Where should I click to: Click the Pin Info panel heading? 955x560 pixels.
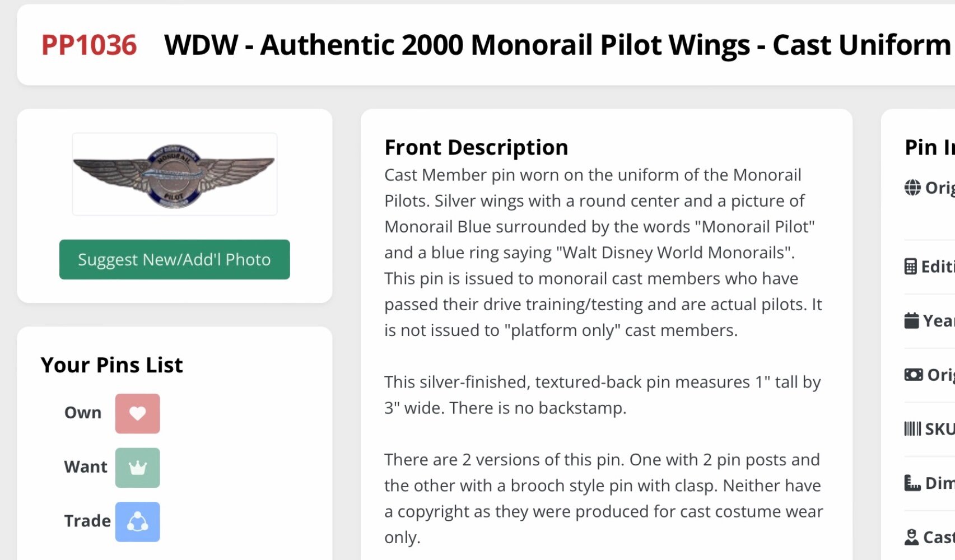[929, 147]
